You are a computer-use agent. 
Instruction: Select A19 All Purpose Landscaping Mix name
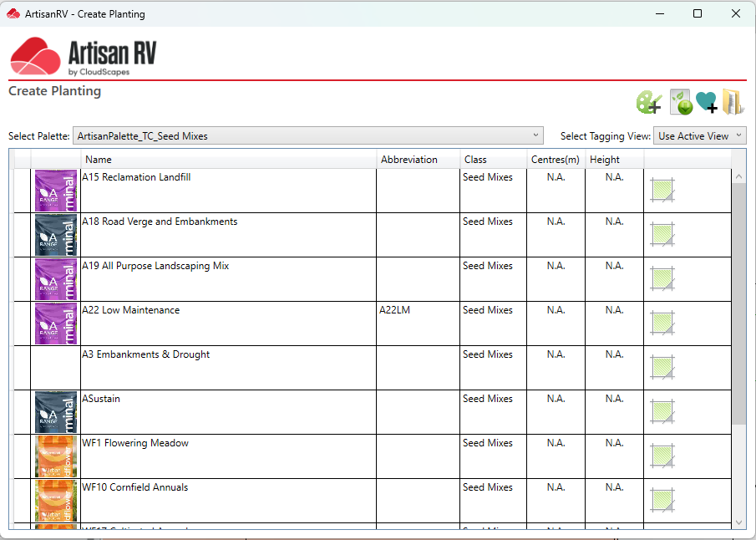click(155, 266)
